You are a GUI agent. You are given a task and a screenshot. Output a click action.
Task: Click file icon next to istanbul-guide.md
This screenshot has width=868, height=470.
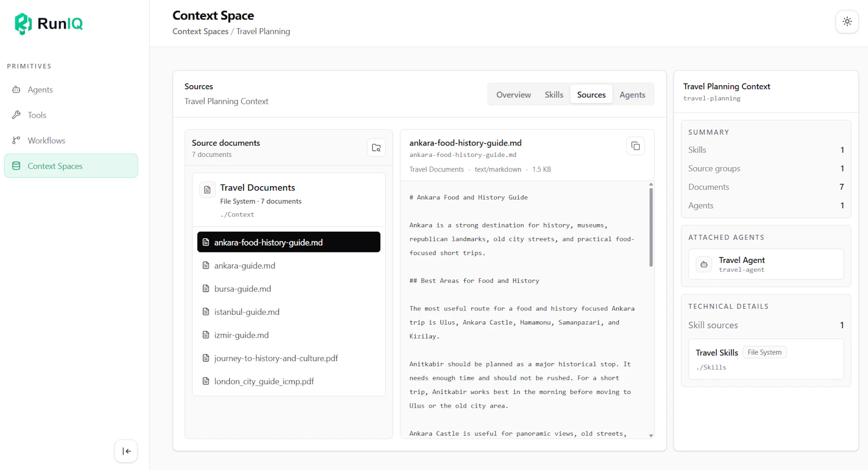point(206,312)
